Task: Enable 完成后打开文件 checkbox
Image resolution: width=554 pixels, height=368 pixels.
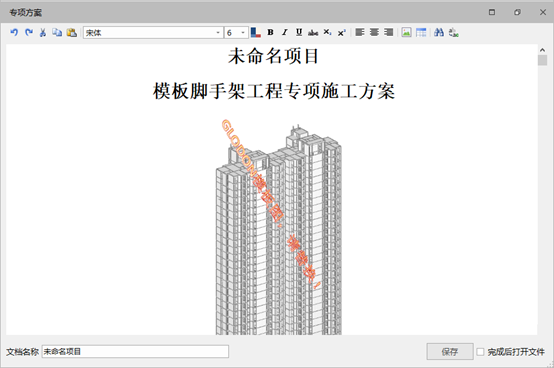Action: (x=480, y=352)
